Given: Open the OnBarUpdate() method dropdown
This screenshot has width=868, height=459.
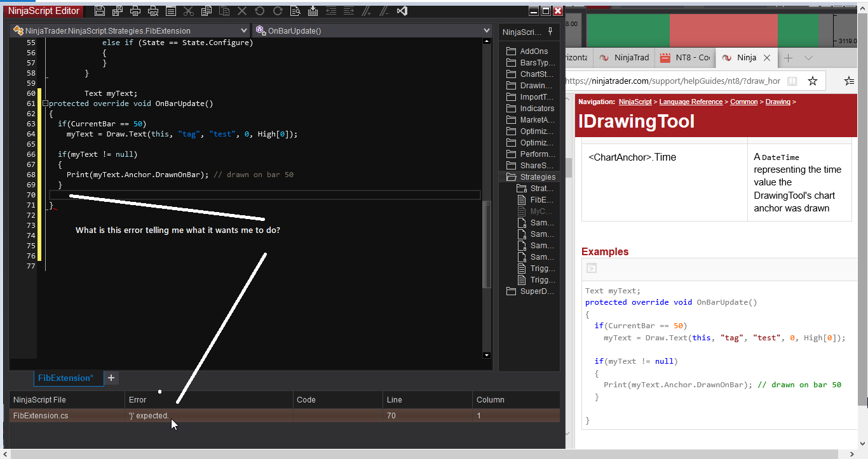Looking at the screenshot, I should pos(487,30).
